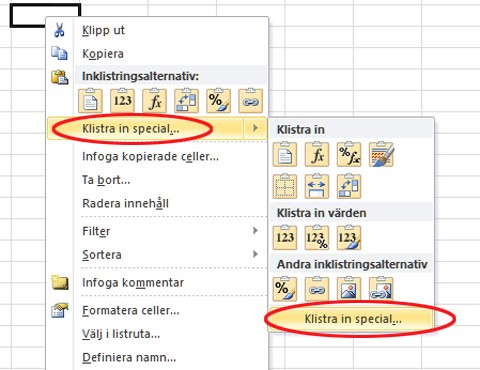Choose Formulas fx icon under Klistra in heading
Viewport: 480px width, 370px height.
(317, 154)
